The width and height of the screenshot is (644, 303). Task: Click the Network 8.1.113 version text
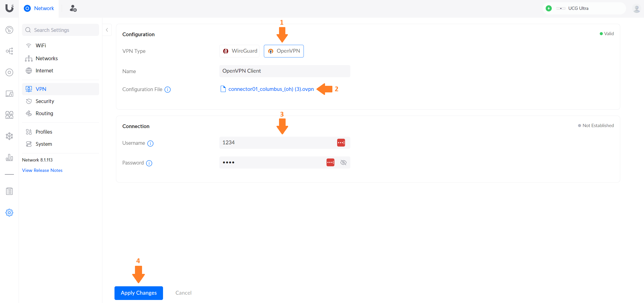coord(37,160)
